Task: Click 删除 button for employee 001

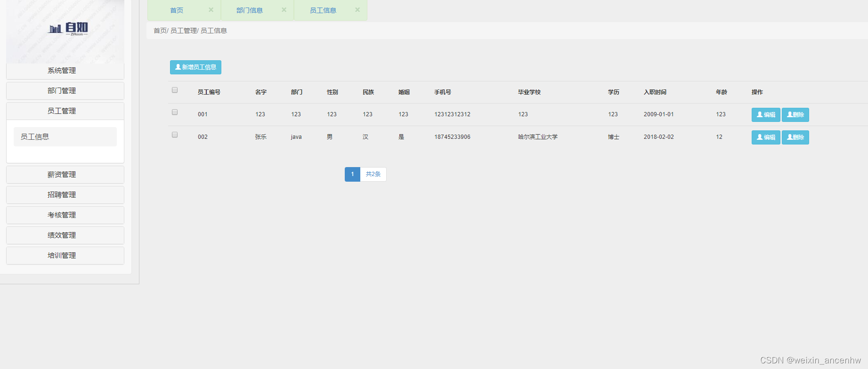Action: [x=795, y=115]
